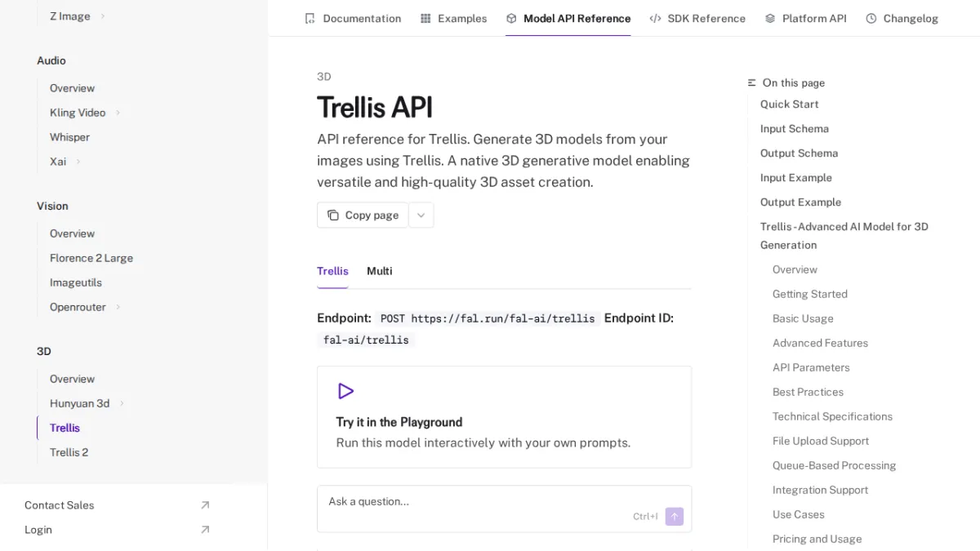
Task: Click the fal-ai/trellis endpoint ID code
Action: (366, 340)
